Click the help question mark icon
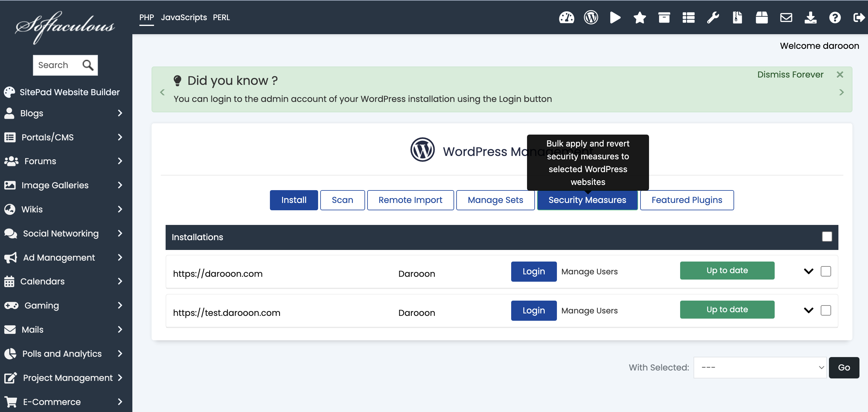The image size is (868, 412). (x=835, y=17)
